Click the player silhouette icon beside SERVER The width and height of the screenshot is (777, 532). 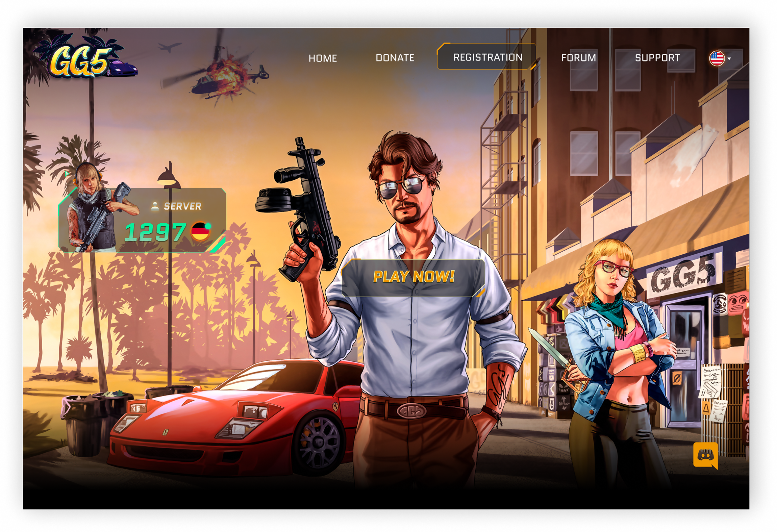(155, 206)
